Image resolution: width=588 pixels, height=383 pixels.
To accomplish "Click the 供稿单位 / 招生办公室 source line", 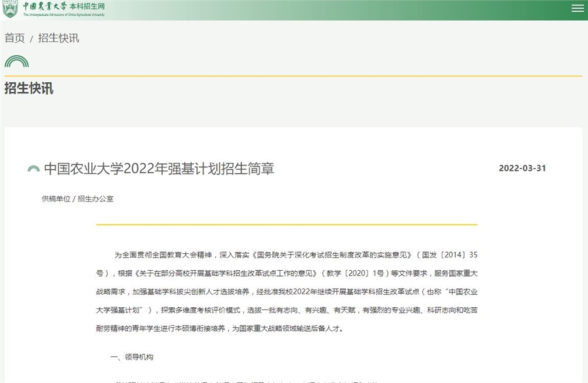I will click(77, 199).
